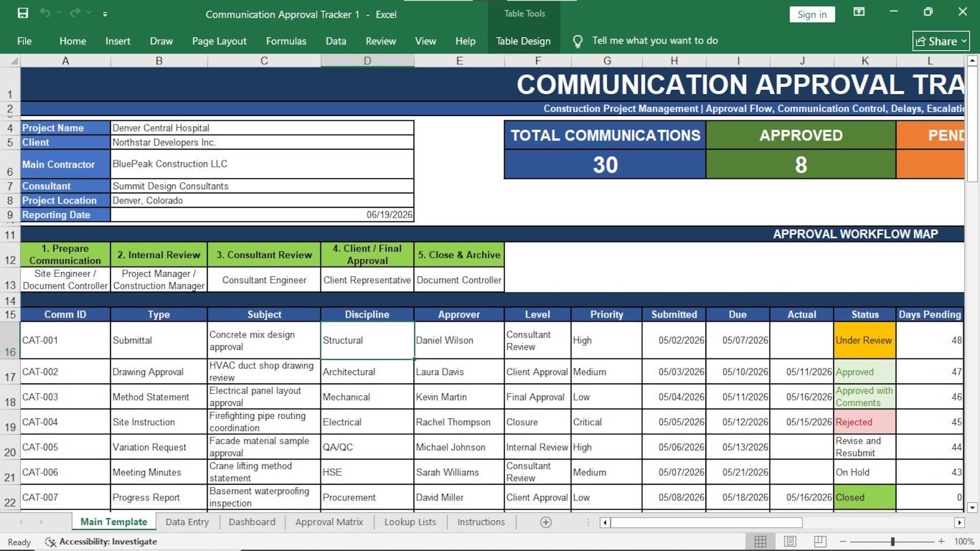Open the Formulas ribbon tab
Image resolution: width=980 pixels, height=551 pixels.
tap(286, 41)
